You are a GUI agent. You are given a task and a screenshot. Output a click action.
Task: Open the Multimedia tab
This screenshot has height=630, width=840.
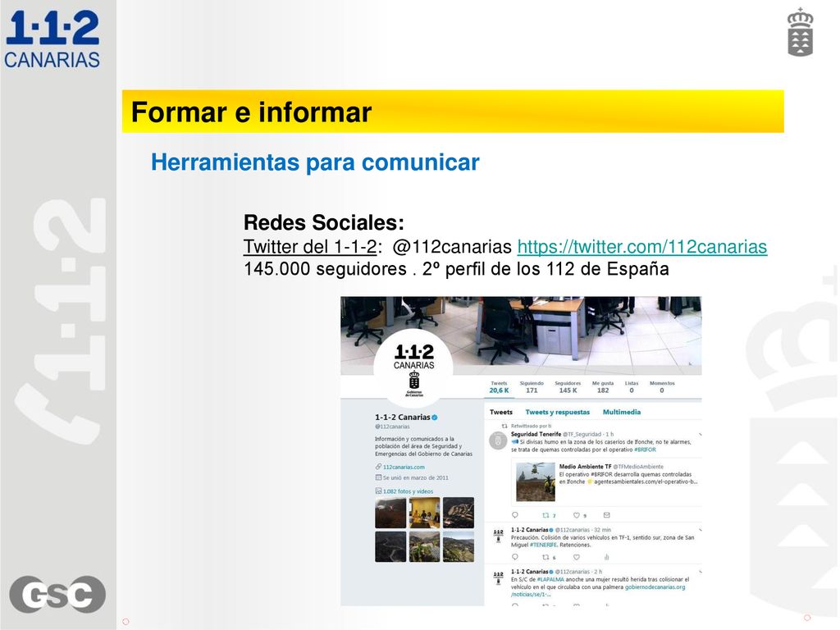pos(622,412)
